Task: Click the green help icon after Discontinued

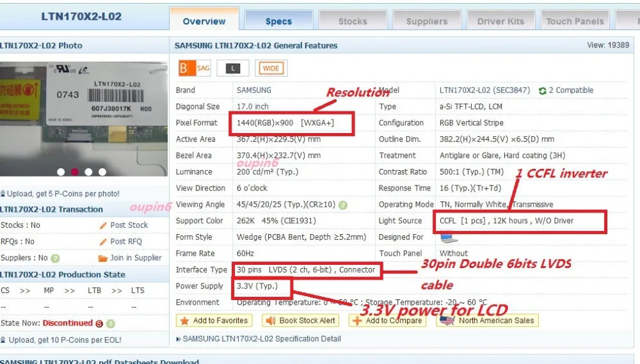Action: point(110,324)
